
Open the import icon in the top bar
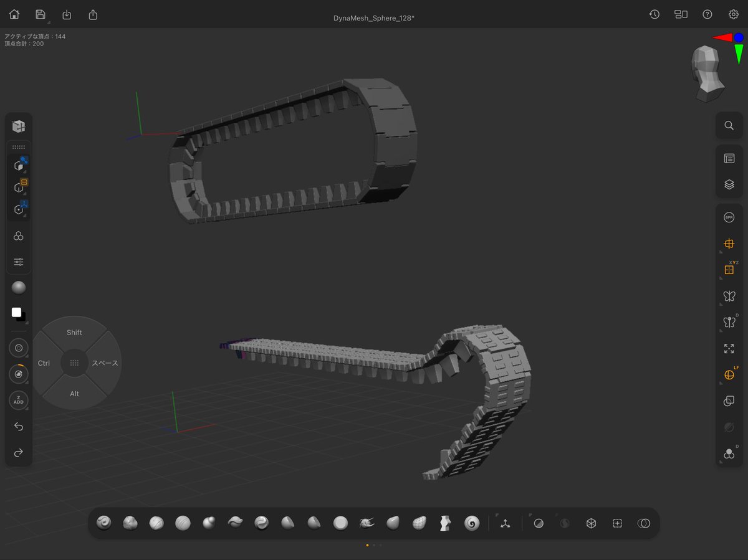(x=67, y=14)
